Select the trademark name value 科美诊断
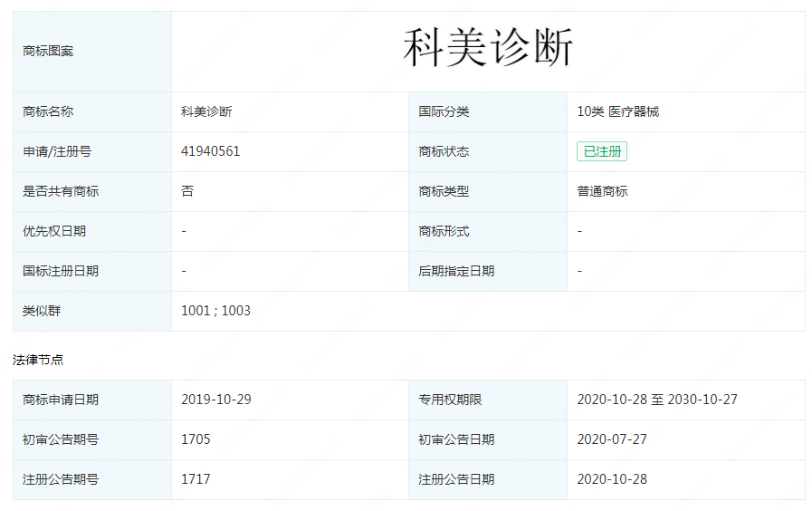 point(206,111)
